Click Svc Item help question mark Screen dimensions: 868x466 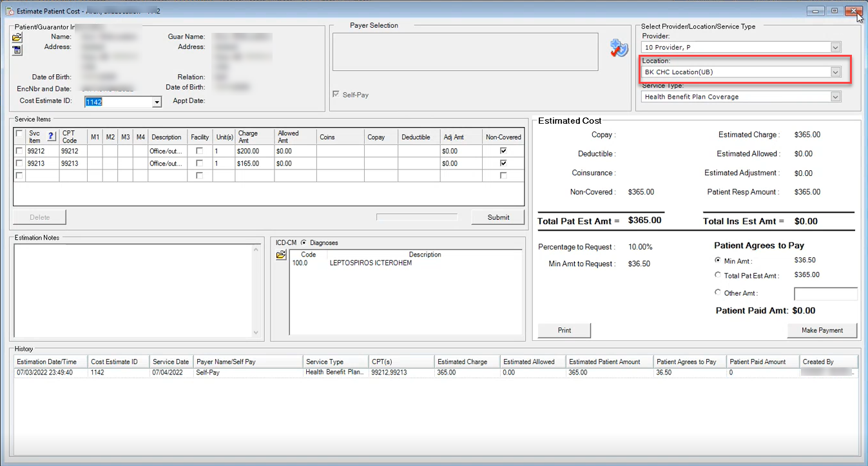[x=52, y=136]
